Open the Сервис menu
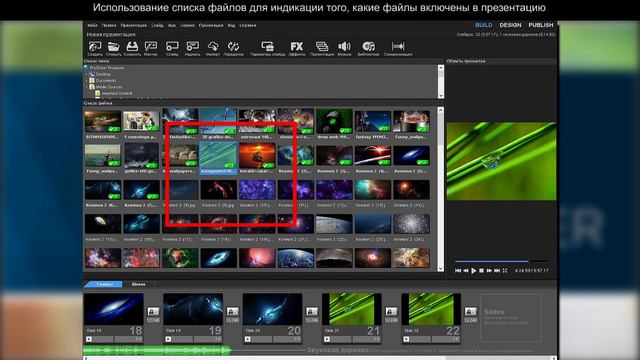The width and height of the screenshot is (640, 360). click(x=187, y=25)
